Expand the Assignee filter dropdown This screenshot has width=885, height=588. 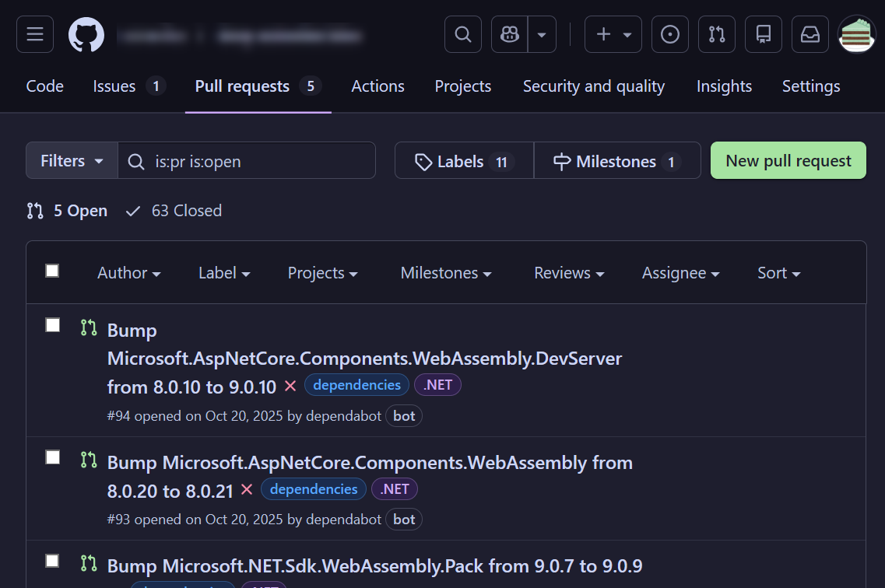pos(681,273)
